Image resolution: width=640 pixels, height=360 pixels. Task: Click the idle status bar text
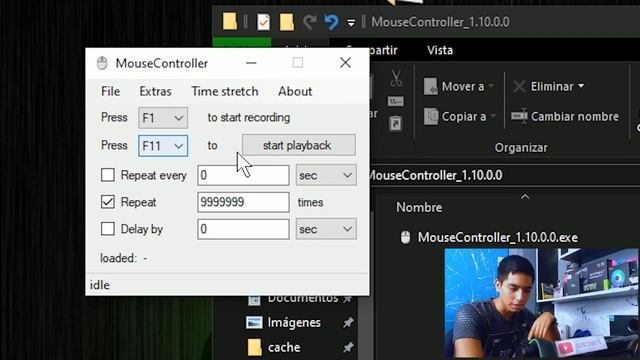[100, 285]
